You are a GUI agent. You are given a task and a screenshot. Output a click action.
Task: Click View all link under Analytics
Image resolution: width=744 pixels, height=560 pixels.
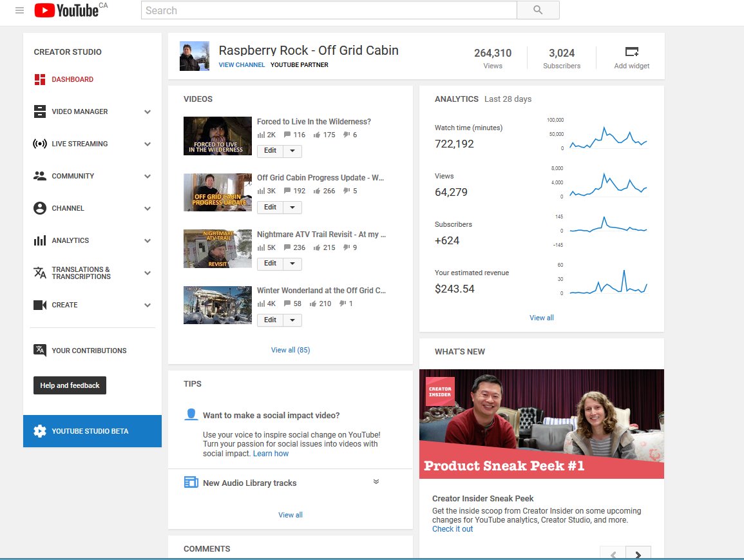[x=541, y=318]
